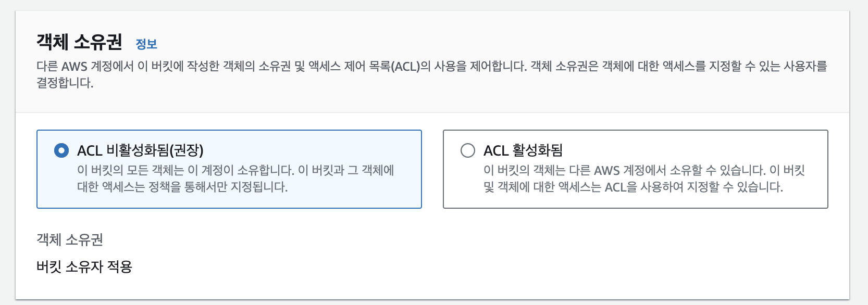Click the text 대한 액세스는 정책을 통해서만 지정됩니다.

click(x=182, y=187)
